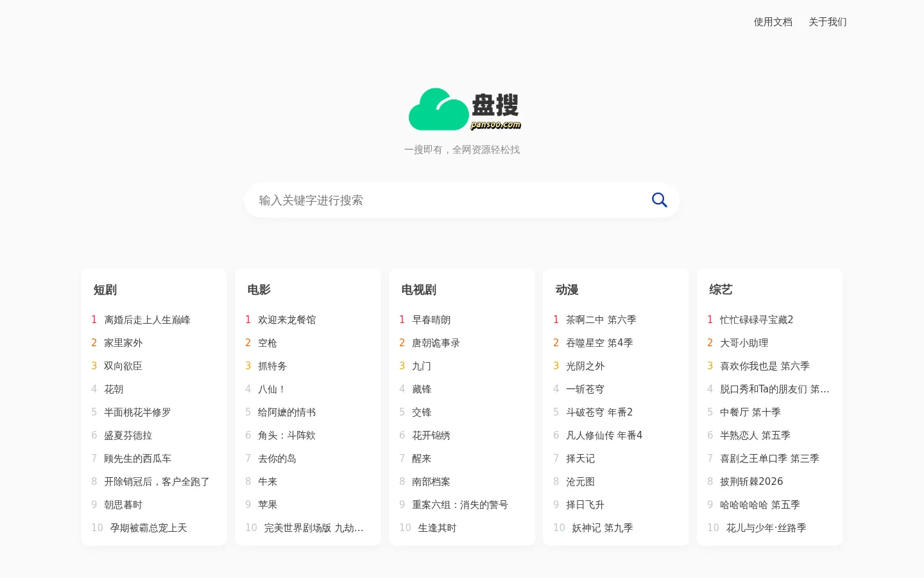Select the 短剧 category heading
The image size is (924, 578).
pyautogui.click(x=105, y=290)
